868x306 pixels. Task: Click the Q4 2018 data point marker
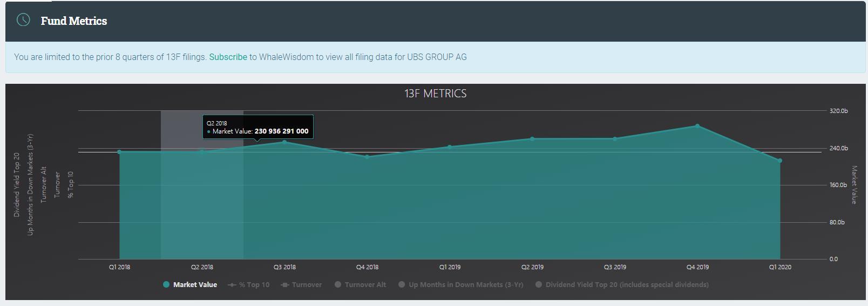pyautogui.click(x=367, y=157)
